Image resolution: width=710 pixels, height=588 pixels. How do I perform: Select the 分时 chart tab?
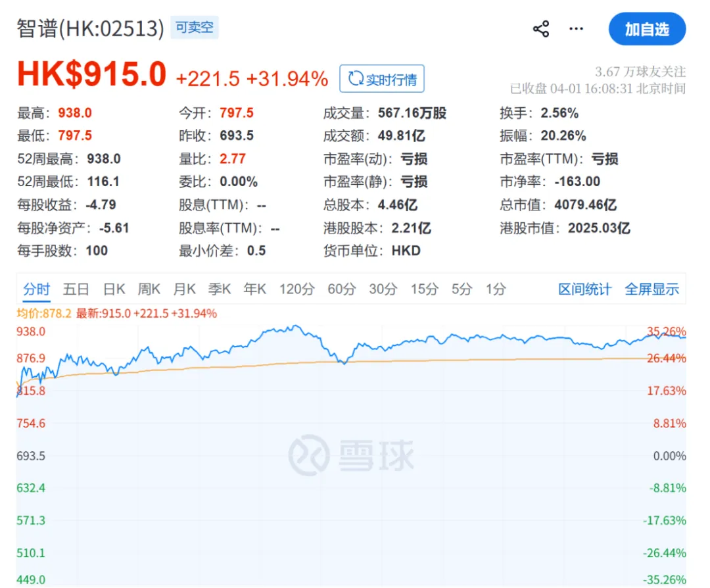point(37,289)
